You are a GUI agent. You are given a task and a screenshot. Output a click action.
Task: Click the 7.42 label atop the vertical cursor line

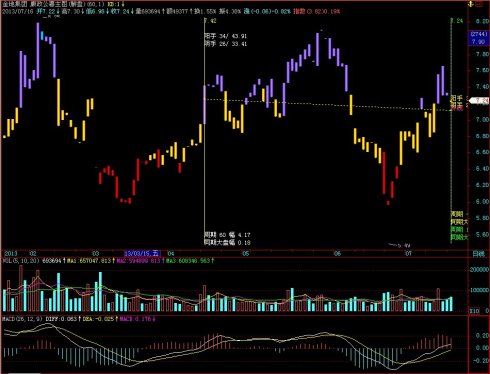click(210, 21)
